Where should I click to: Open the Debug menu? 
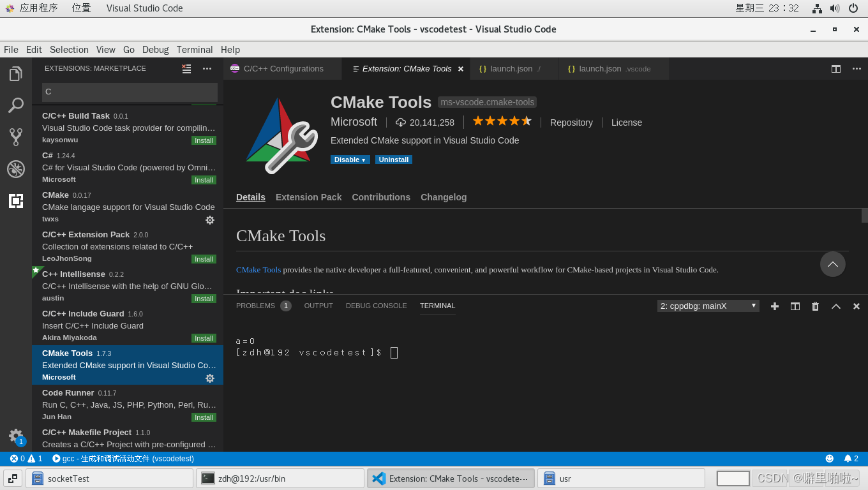[156, 50]
